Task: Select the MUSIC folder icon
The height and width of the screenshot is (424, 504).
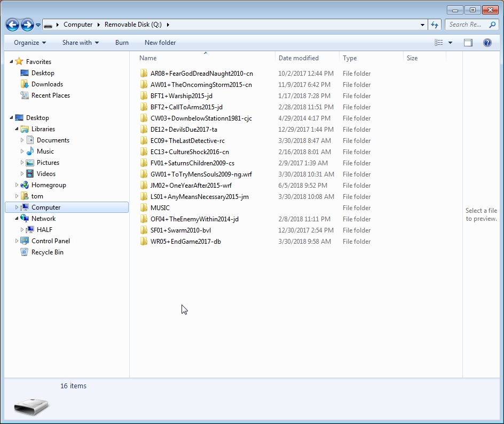Action: pos(144,208)
